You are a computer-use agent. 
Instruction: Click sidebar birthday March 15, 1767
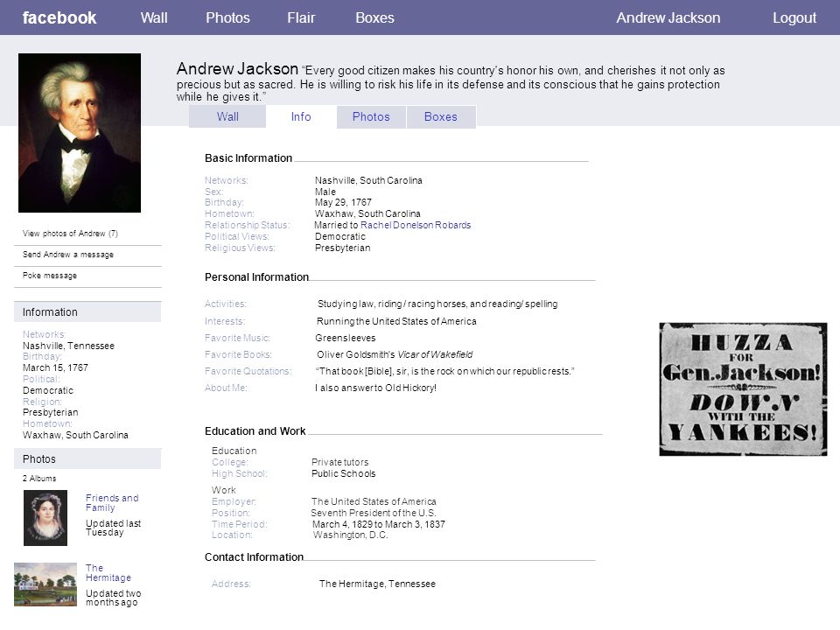(x=55, y=367)
